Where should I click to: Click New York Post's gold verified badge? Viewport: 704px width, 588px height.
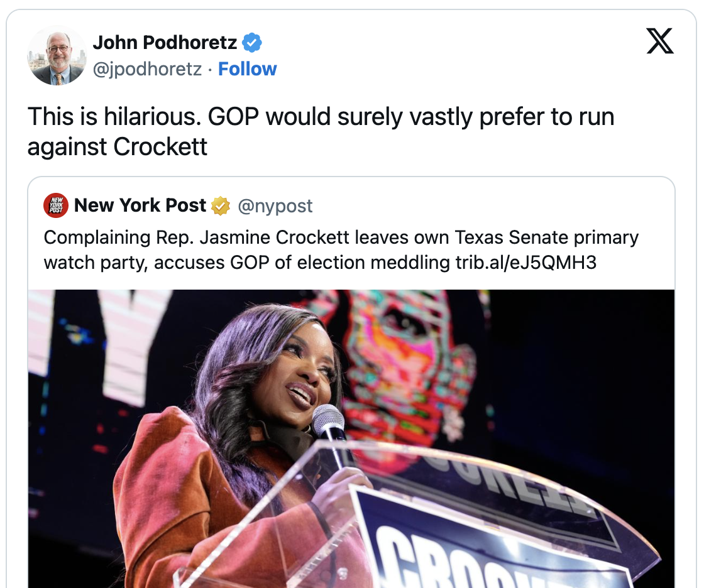point(221,205)
